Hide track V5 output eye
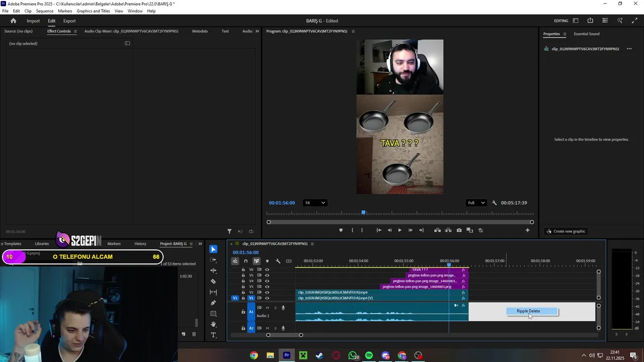The height and width of the screenshot is (362, 644). 267,276
